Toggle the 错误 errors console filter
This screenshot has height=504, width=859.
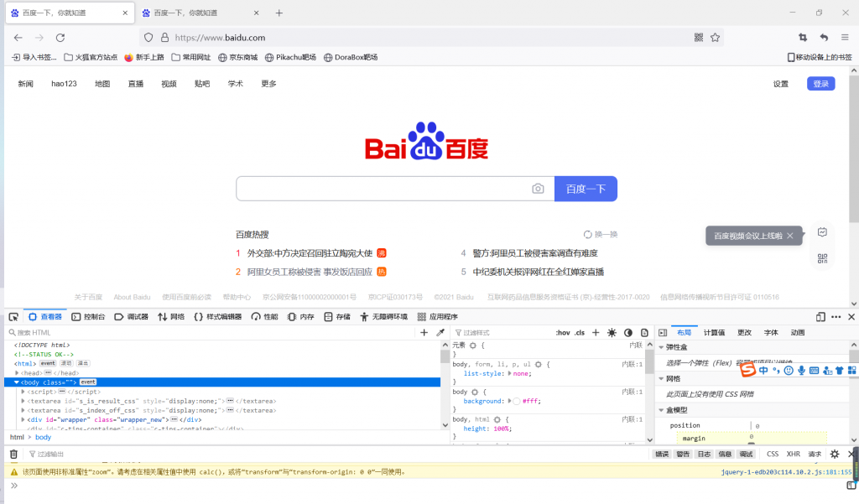pos(662,455)
